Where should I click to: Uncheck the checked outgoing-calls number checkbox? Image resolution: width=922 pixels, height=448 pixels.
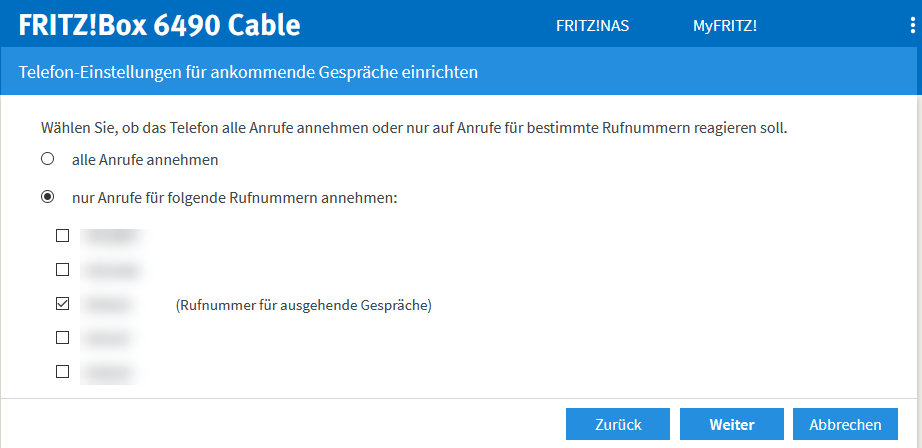[62, 304]
